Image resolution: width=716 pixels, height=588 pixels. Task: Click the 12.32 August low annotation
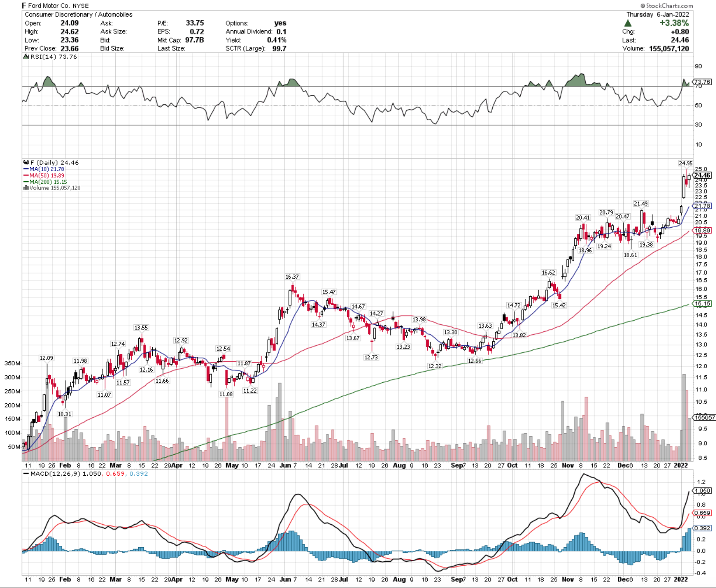(435, 366)
